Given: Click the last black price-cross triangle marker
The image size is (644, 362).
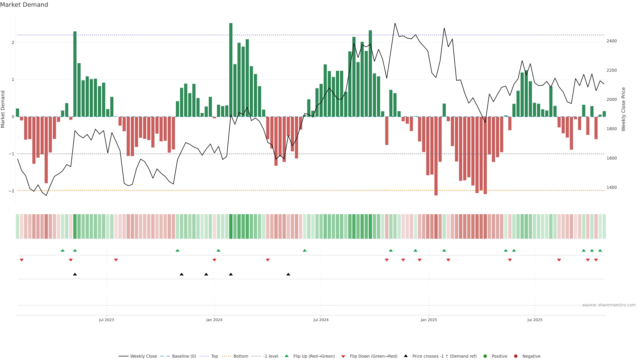Looking at the screenshot, I should pos(288,274).
